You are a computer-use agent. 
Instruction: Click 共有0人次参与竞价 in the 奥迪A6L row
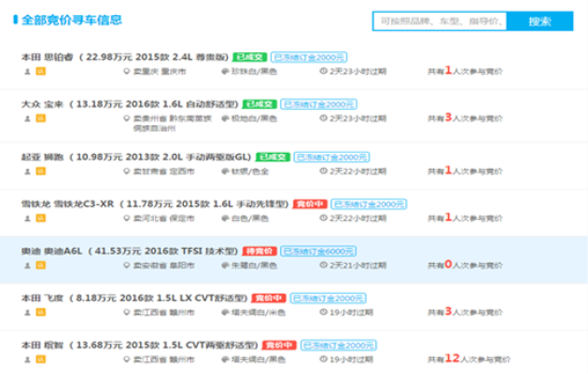pyautogui.click(x=465, y=265)
